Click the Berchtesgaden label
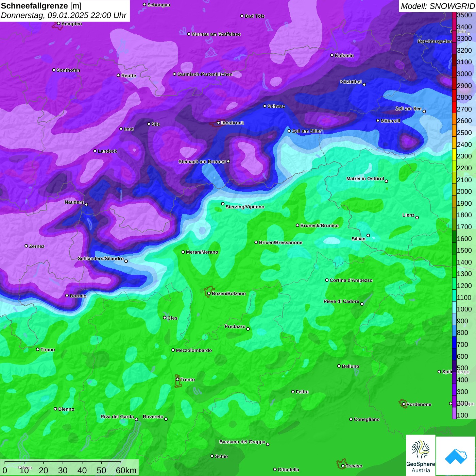 pos(435,41)
